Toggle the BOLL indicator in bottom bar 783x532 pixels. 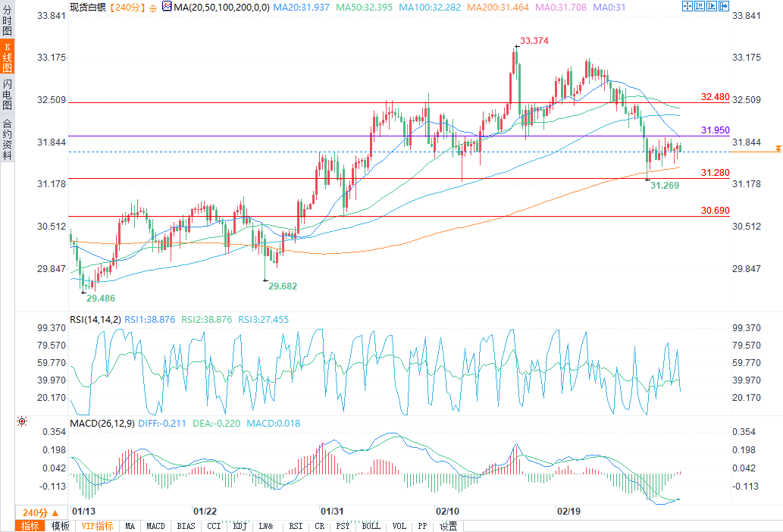[x=371, y=526]
